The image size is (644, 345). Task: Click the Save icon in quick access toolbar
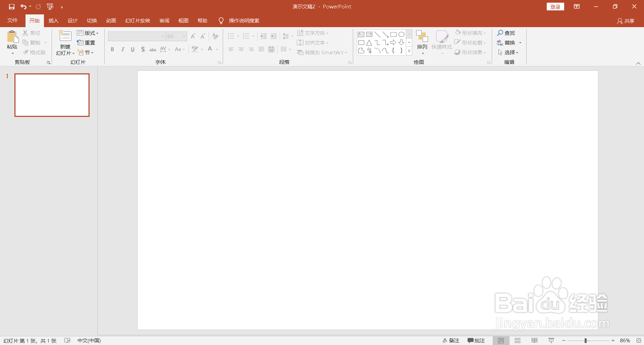pos(12,7)
